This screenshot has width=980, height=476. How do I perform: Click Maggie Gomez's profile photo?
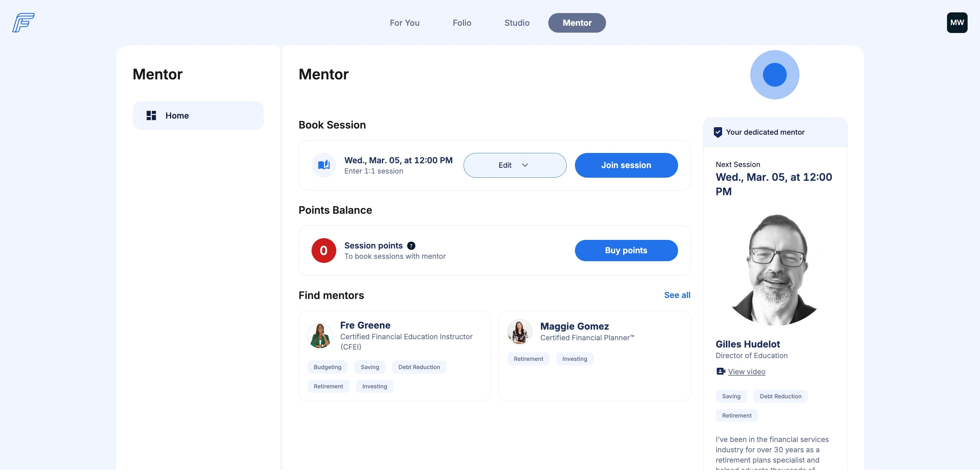519,331
